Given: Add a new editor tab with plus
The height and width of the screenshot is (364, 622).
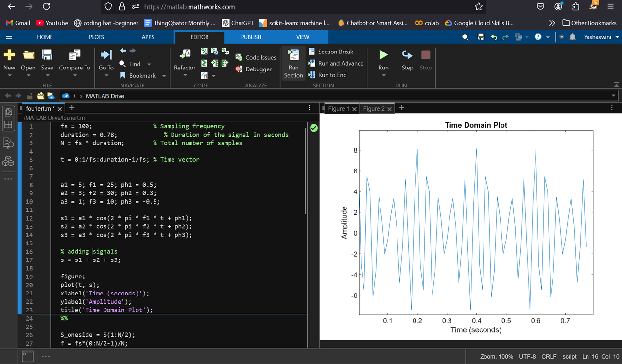Looking at the screenshot, I should pyautogui.click(x=72, y=108).
